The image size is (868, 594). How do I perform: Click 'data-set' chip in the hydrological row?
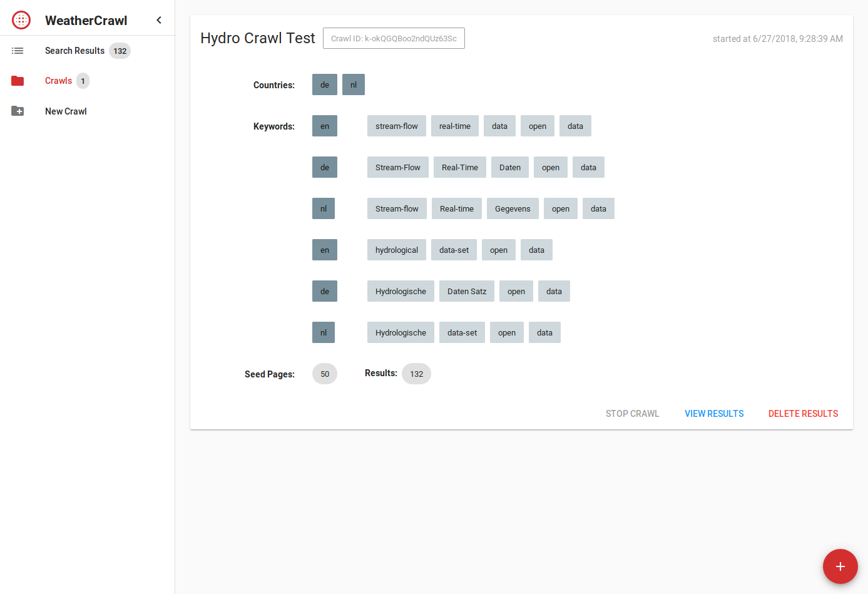point(454,250)
